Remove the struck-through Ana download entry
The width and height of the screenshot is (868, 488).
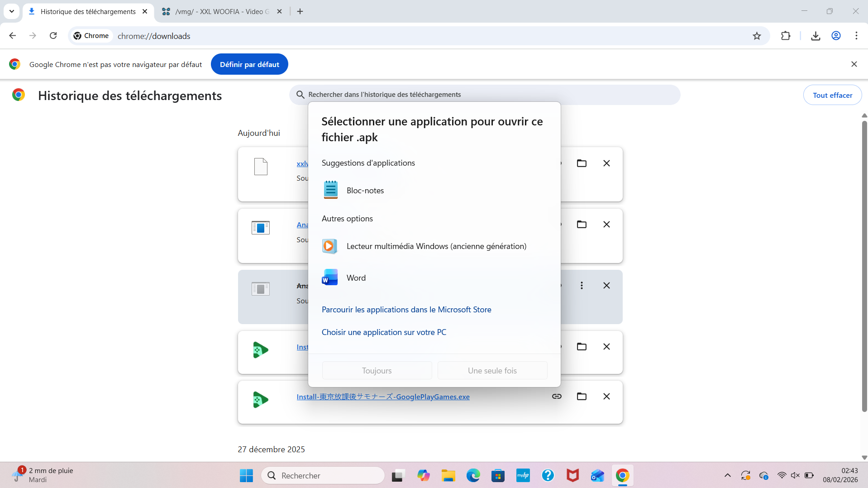tap(606, 286)
